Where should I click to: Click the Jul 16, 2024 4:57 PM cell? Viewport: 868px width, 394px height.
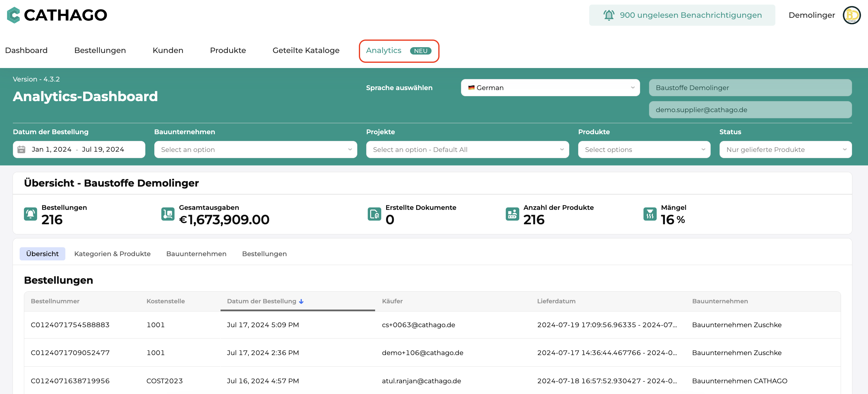[x=263, y=381]
